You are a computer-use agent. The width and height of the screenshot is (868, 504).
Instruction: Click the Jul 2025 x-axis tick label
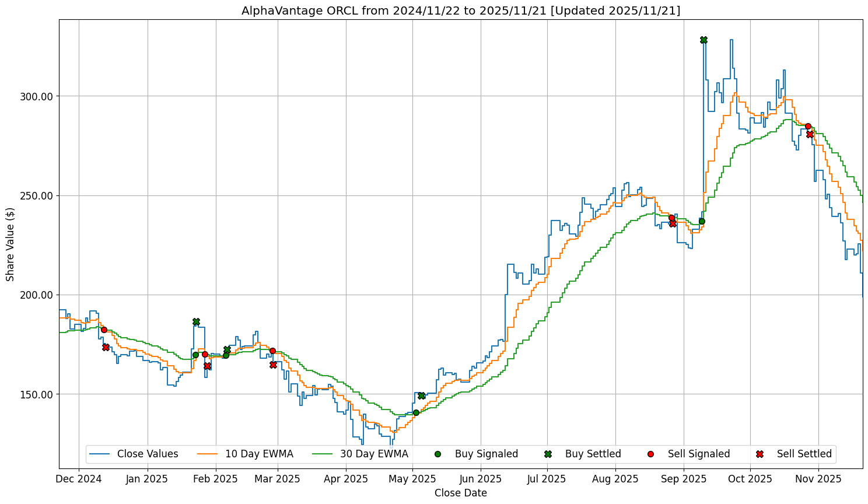(547, 479)
